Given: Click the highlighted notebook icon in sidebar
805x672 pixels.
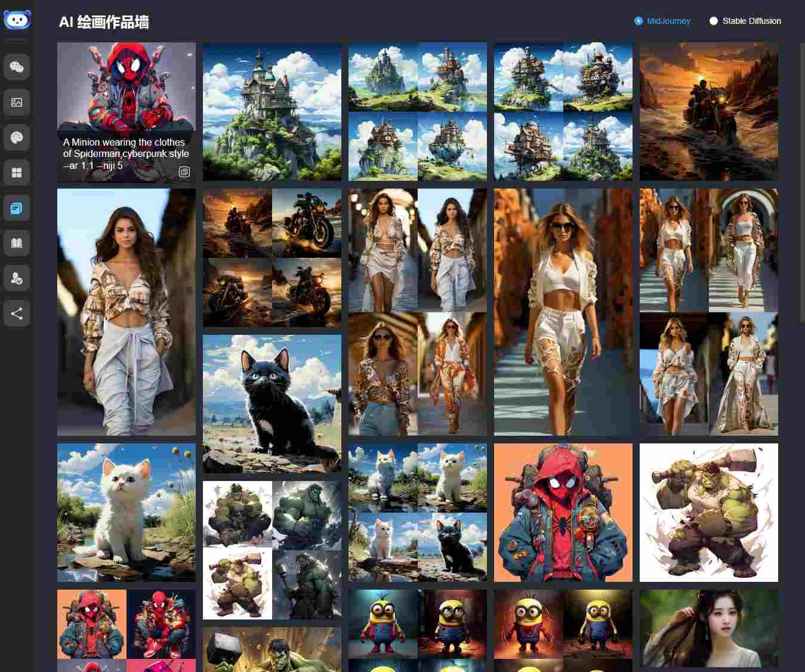Looking at the screenshot, I should 16,208.
